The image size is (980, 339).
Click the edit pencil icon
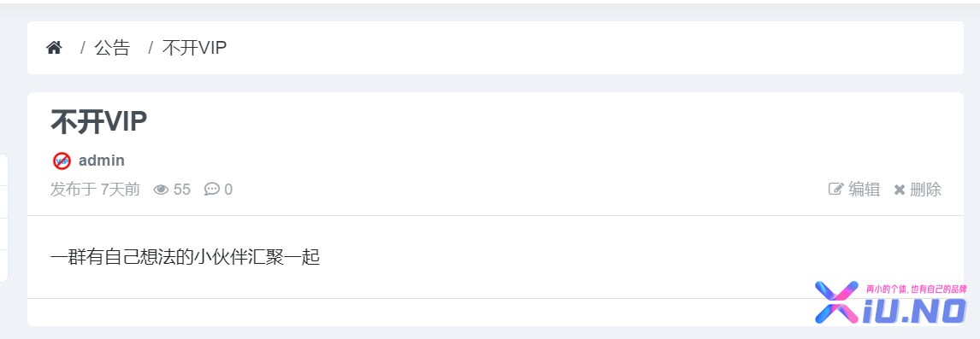[835, 189]
